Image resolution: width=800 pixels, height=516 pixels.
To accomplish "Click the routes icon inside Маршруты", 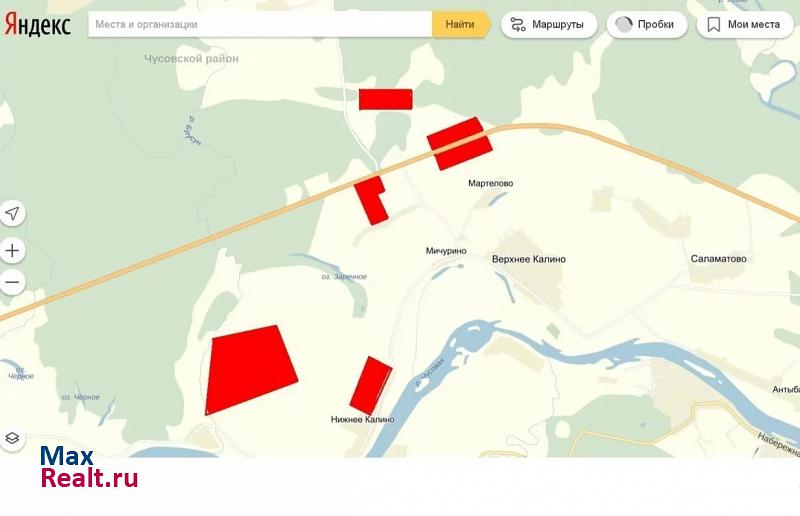I will tap(518, 24).
